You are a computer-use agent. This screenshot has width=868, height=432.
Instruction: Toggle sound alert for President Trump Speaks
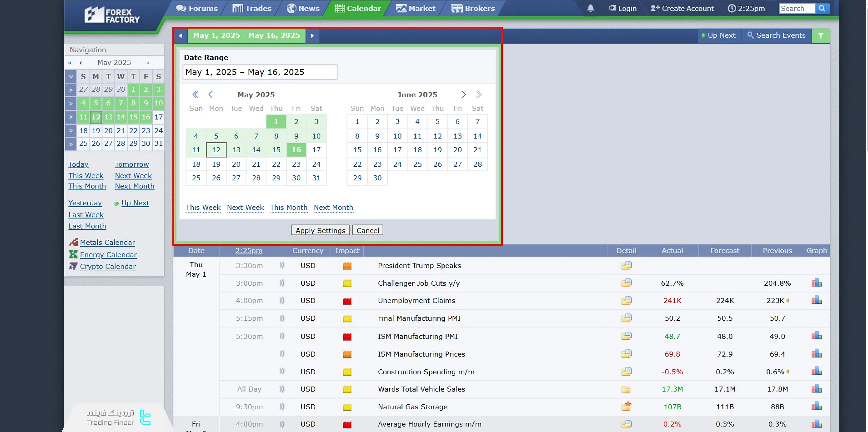(x=282, y=265)
